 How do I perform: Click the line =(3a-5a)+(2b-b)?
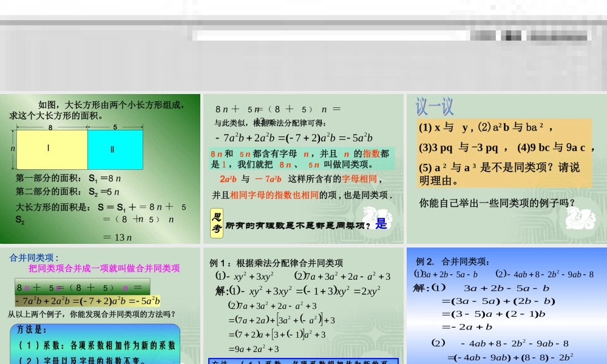coord(498,301)
